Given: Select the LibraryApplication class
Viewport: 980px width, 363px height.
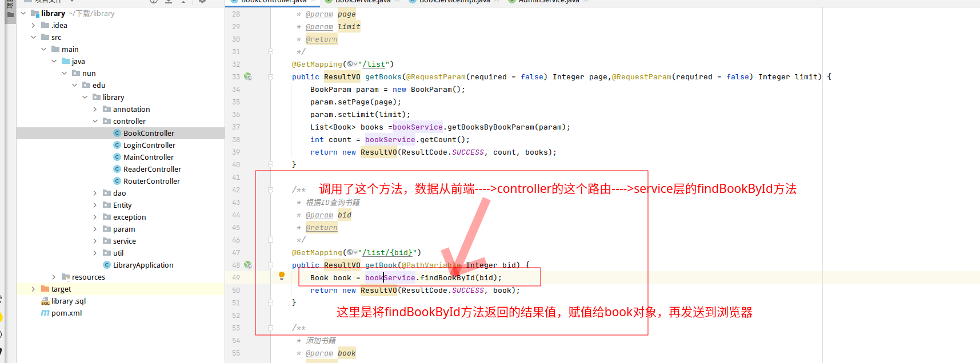Looking at the screenshot, I should point(138,265).
